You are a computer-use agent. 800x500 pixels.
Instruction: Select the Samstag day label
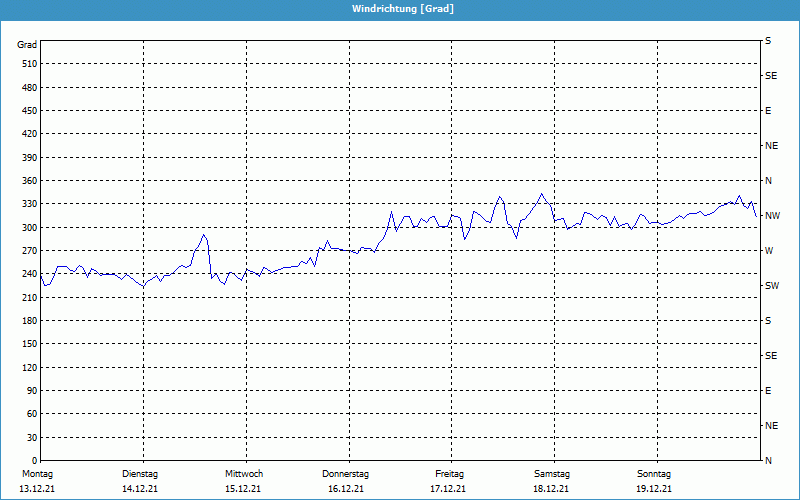click(552, 473)
